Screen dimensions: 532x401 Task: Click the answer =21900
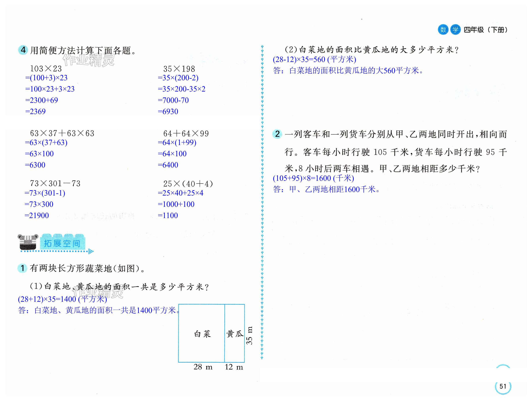37,215
